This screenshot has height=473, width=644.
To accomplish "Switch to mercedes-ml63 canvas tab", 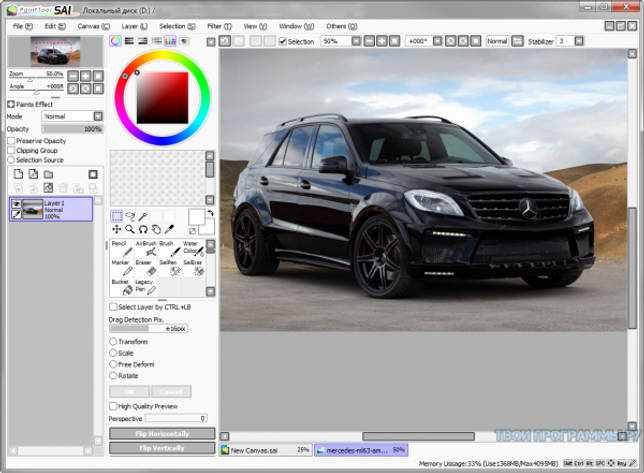I will [x=361, y=450].
